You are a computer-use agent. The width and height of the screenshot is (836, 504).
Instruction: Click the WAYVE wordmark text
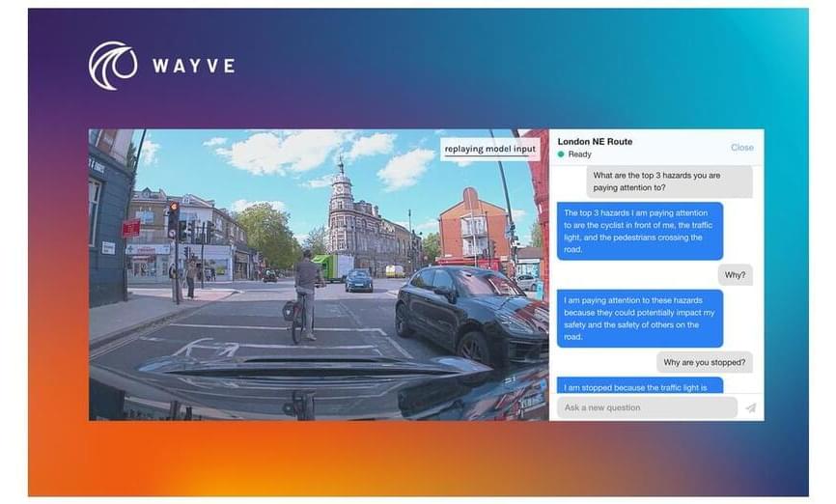pyautogui.click(x=193, y=67)
